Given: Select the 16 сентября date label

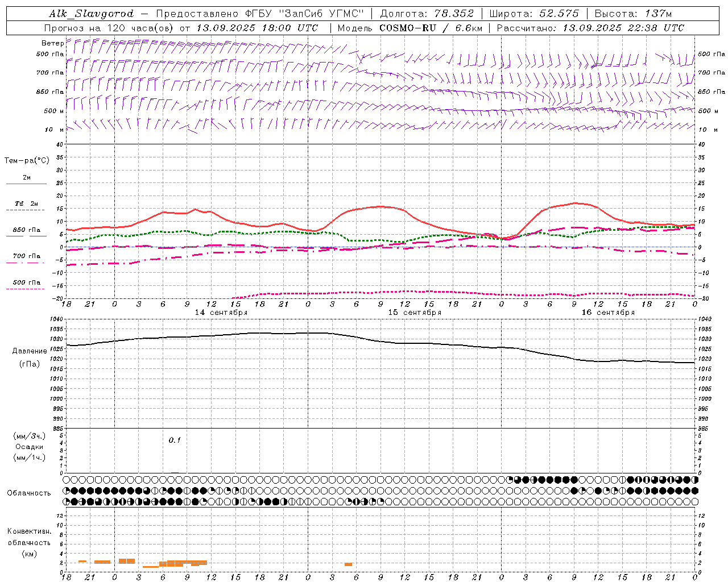Looking at the screenshot, I should click(x=608, y=313).
